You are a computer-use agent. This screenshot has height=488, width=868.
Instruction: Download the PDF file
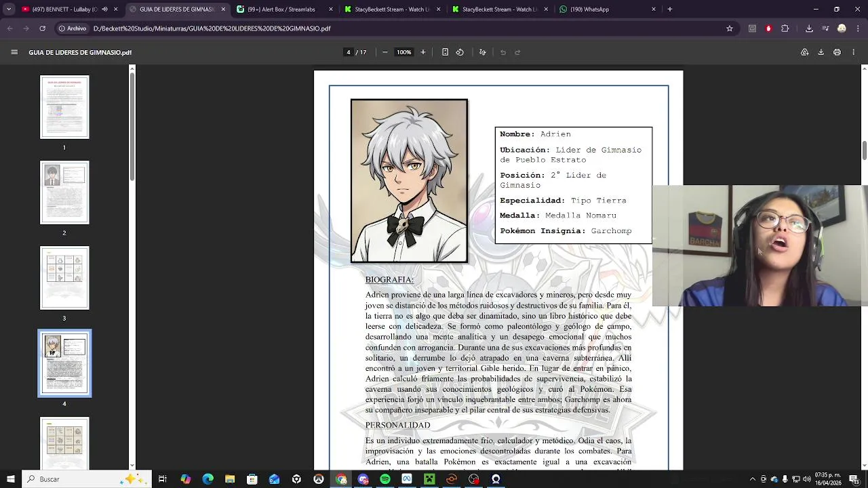821,52
